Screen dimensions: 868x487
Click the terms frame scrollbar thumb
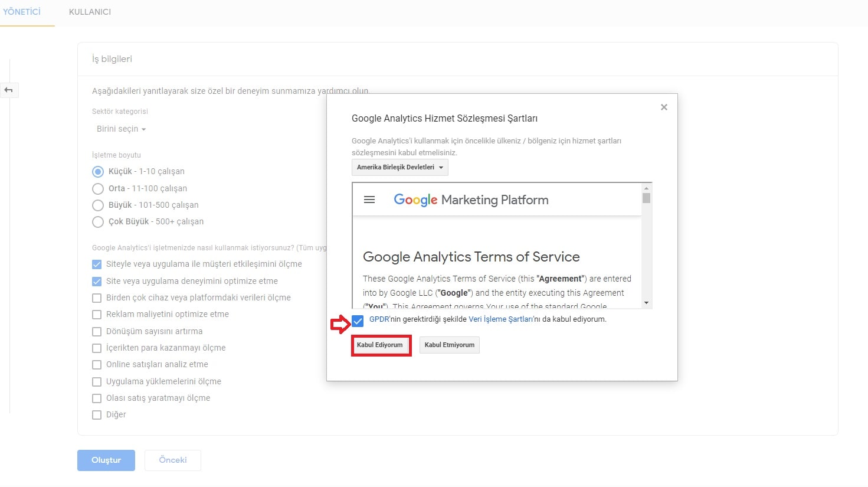click(647, 198)
